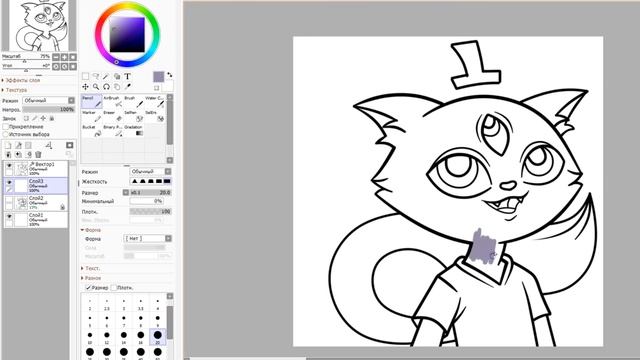
Task: Click the zoom out minus button
Action: pos(56,57)
